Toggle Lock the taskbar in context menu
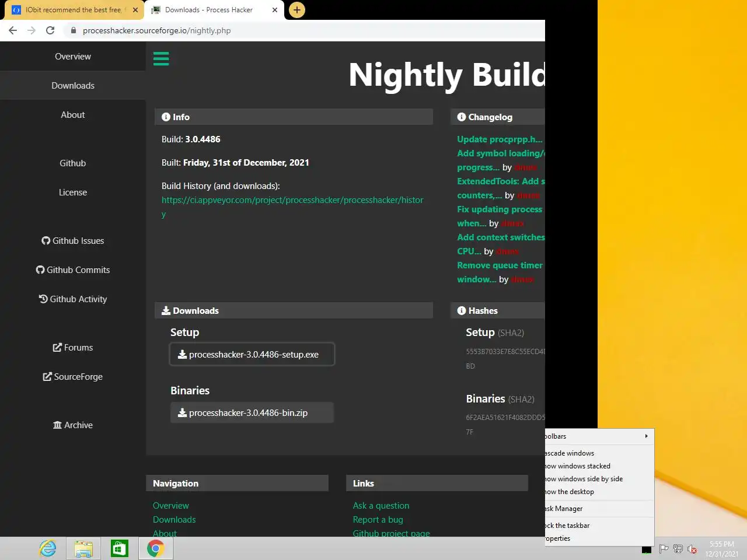This screenshot has height=560, width=747. click(599, 526)
